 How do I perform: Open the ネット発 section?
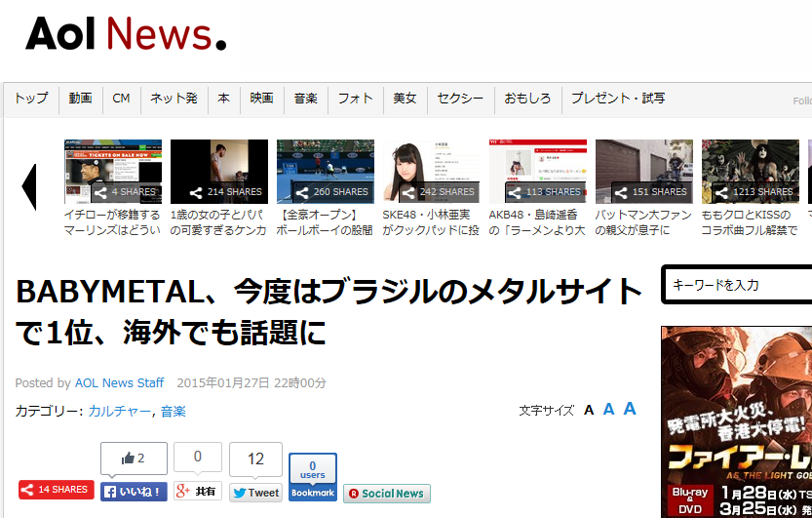click(x=174, y=98)
